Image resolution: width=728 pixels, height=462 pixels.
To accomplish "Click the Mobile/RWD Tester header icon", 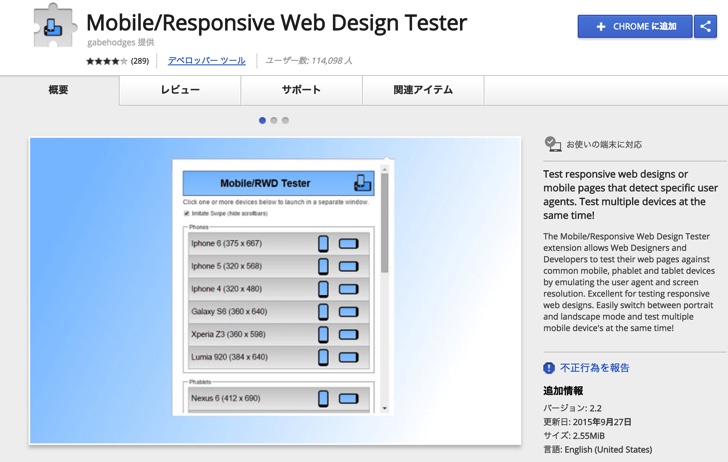I will tap(362, 183).
